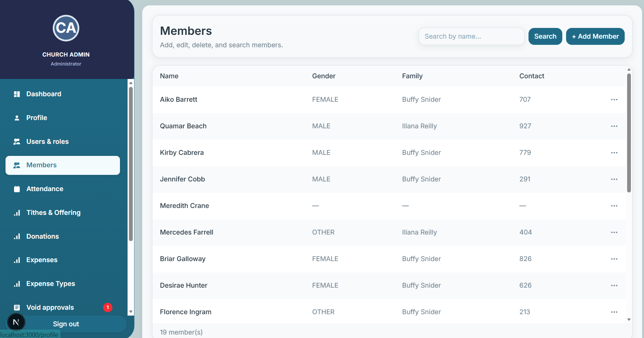This screenshot has height=338, width=644.
Task: Click the CA avatar logo
Action: coord(66,28)
